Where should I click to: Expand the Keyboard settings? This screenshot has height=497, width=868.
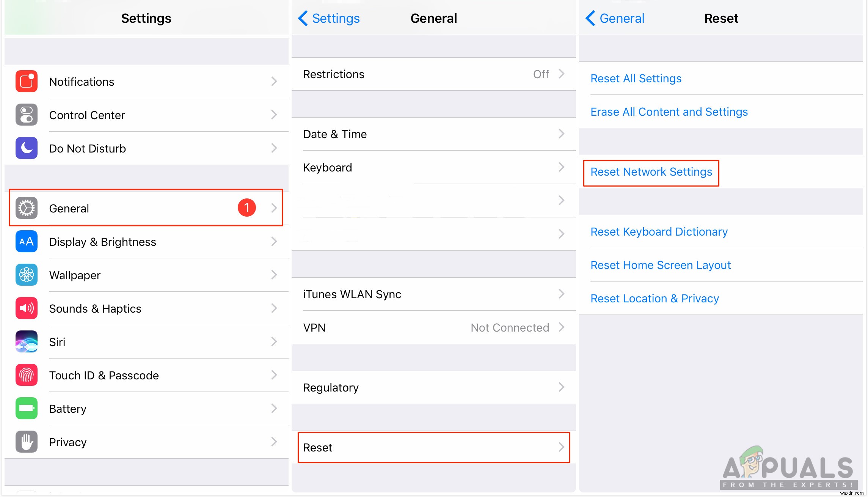click(x=432, y=168)
